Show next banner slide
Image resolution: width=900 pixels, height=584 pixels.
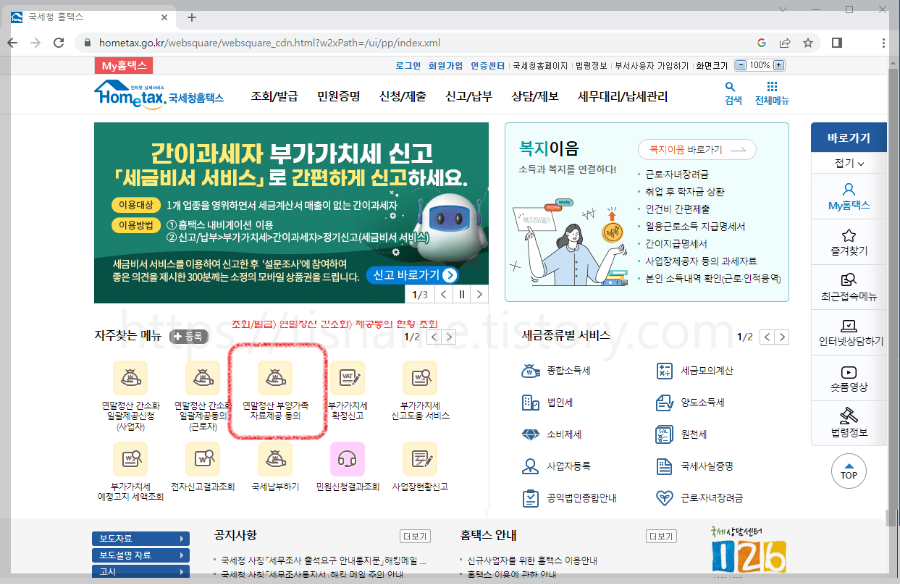(x=479, y=295)
